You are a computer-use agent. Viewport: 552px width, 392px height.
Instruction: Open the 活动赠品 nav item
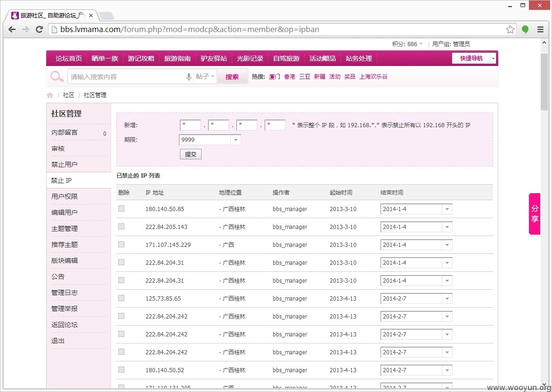click(323, 58)
